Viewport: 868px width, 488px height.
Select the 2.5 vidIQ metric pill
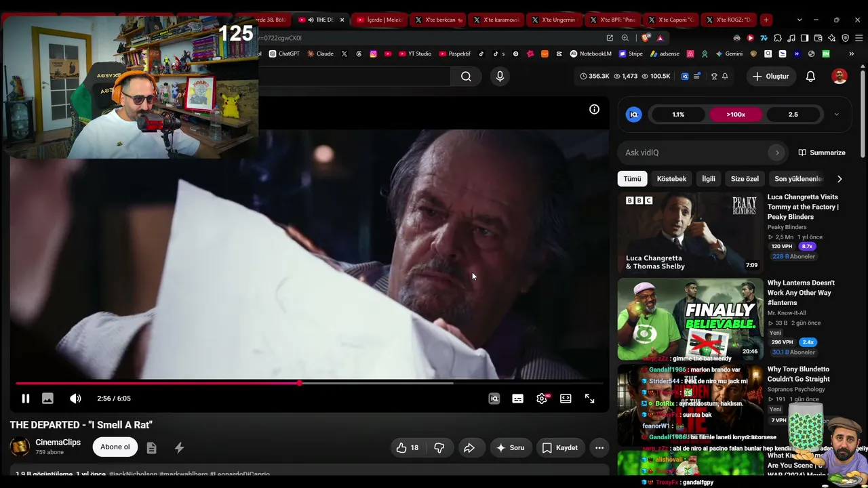coord(793,115)
